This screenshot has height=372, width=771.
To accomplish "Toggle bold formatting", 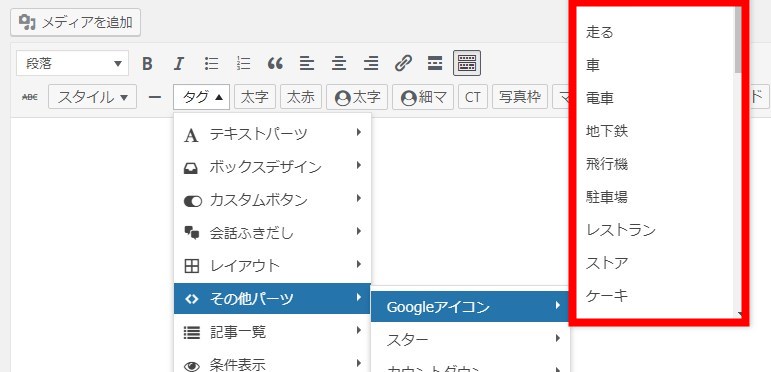I will coord(147,63).
